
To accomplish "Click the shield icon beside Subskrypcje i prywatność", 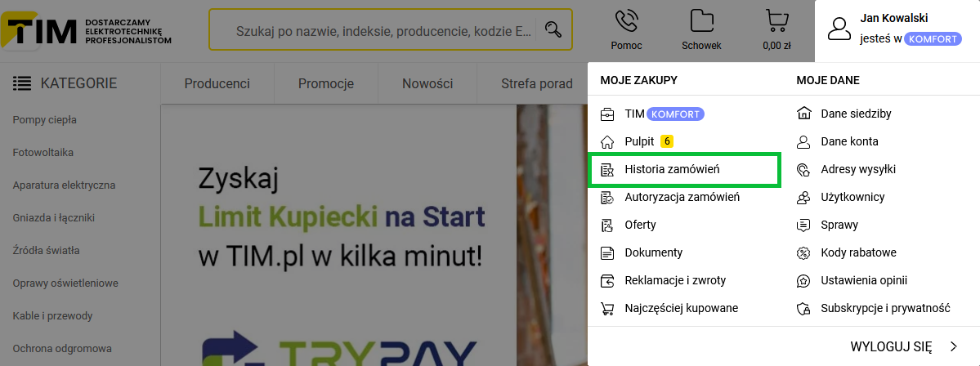I will click(803, 309).
